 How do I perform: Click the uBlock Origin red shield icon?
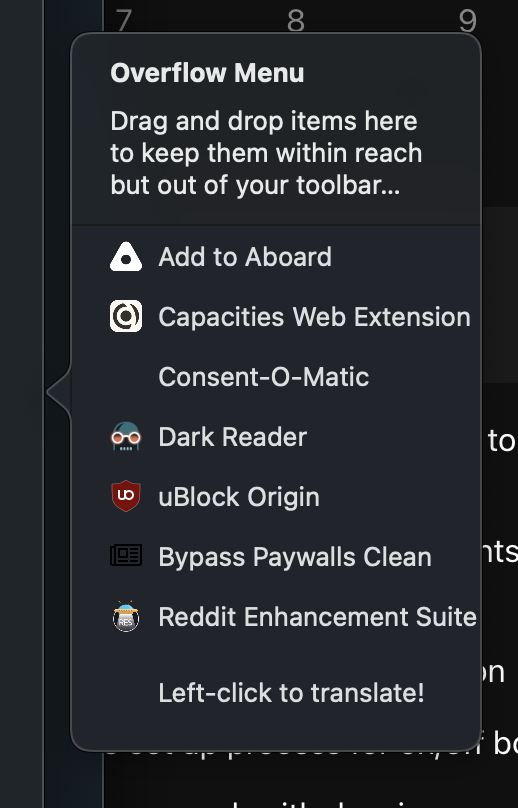click(x=126, y=496)
